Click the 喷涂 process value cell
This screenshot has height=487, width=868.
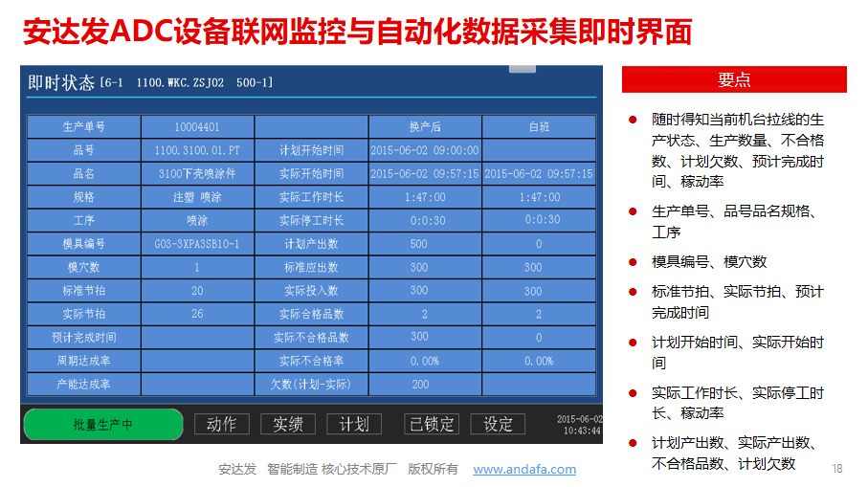197,220
